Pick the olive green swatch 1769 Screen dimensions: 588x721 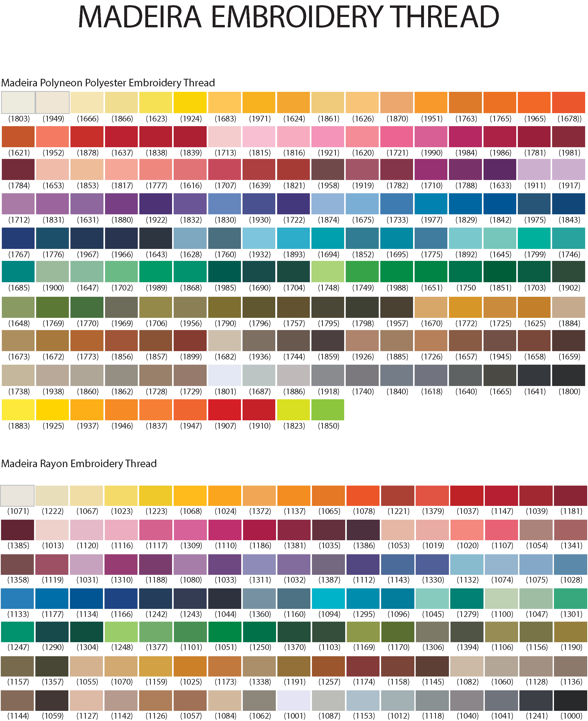point(53,307)
